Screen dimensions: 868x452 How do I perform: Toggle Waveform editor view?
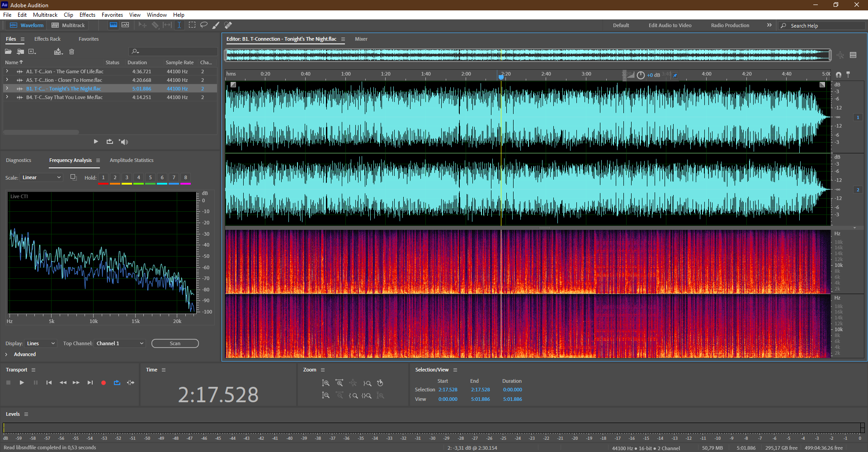pyautogui.click(x=27, y=25)
